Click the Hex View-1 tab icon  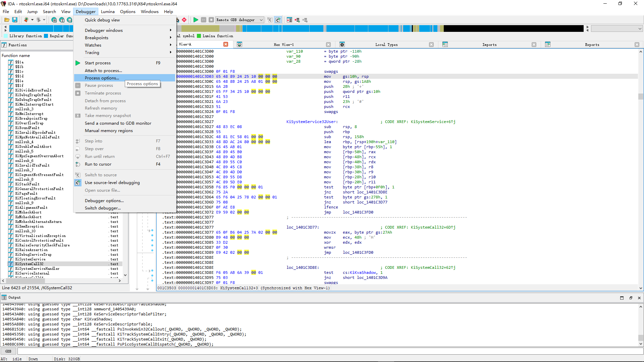tap(239, 45)
